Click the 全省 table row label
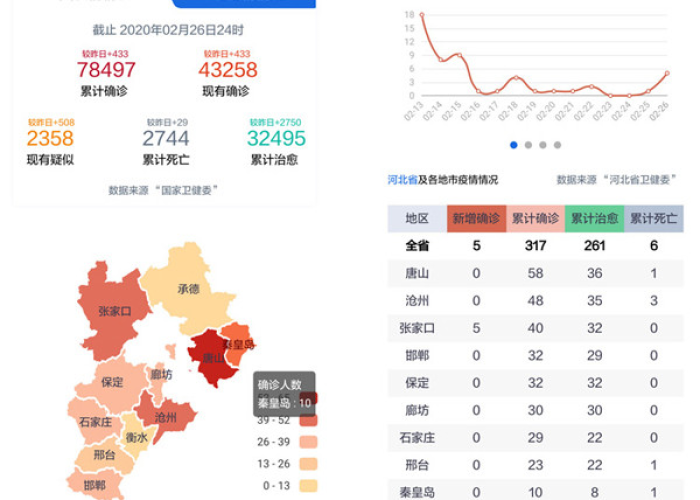The width and height of the screenshot is (700, 500). click(417, 246)
